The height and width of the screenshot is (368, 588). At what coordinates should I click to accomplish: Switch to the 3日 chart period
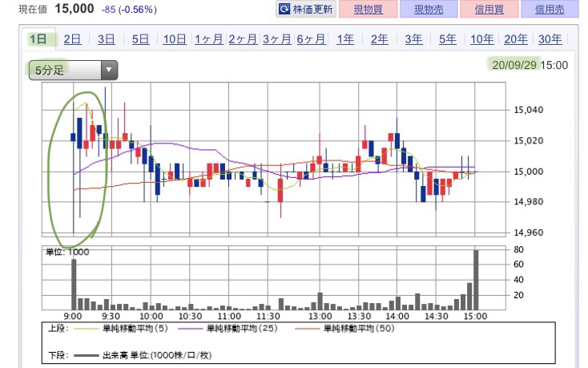(107, 39)
